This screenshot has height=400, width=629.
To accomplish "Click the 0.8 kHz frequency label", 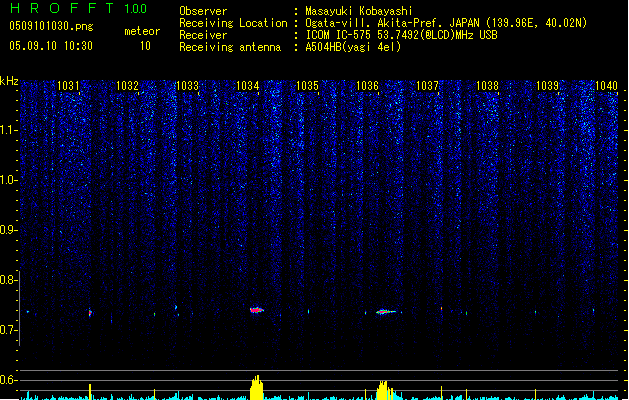I will (8, 280).
